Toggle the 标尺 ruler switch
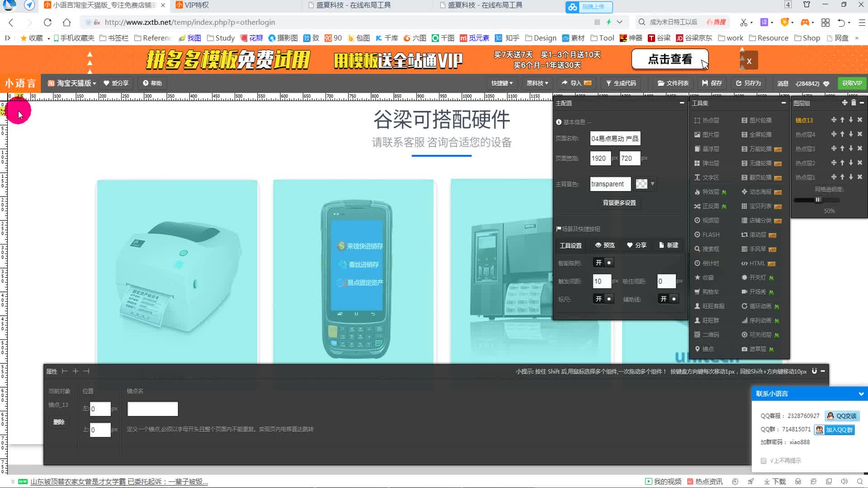This screenshot has height=488, width=868. 604,299
